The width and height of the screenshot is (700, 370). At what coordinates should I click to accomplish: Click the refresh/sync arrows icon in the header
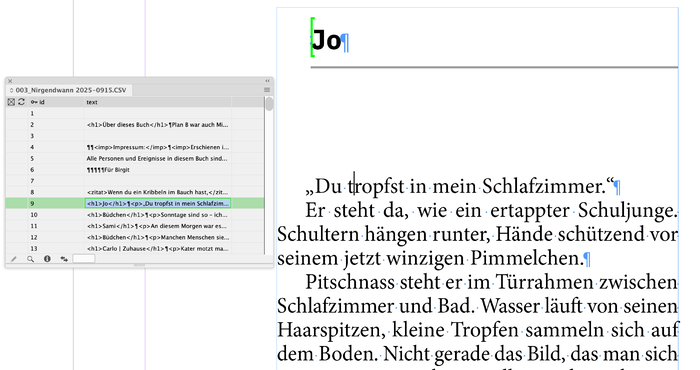click(x=21, y=102)
